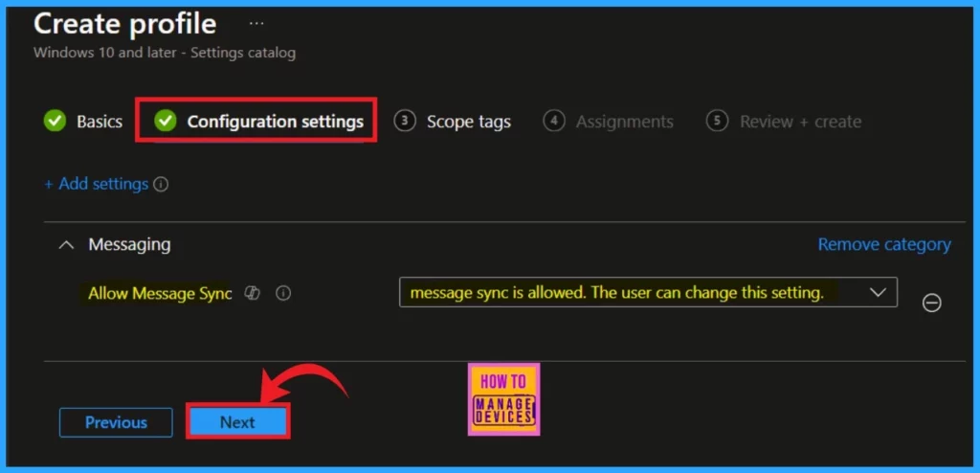Image resolution: width=980 pixels, height=473 pixels.
Task: Open the ellipsis menu beside Create profile
Action: point(256,22)
